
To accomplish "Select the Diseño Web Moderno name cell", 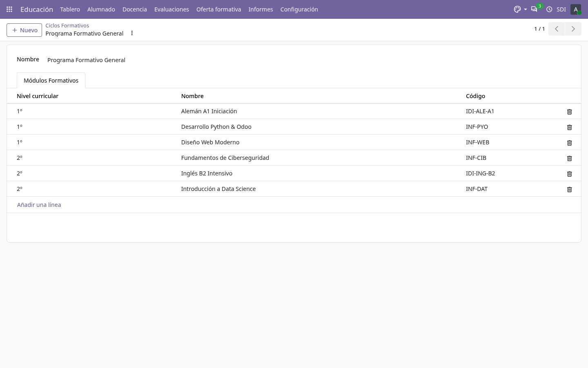I will tap(210, 142).
